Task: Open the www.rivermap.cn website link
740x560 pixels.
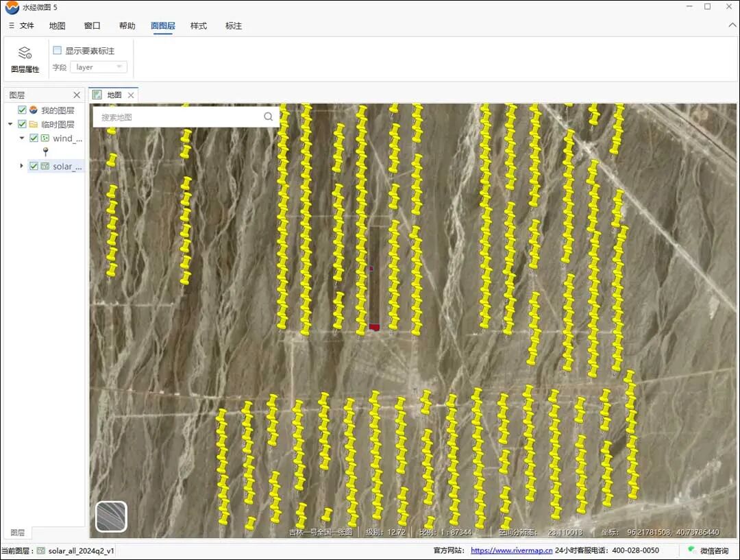Action: 512,550
